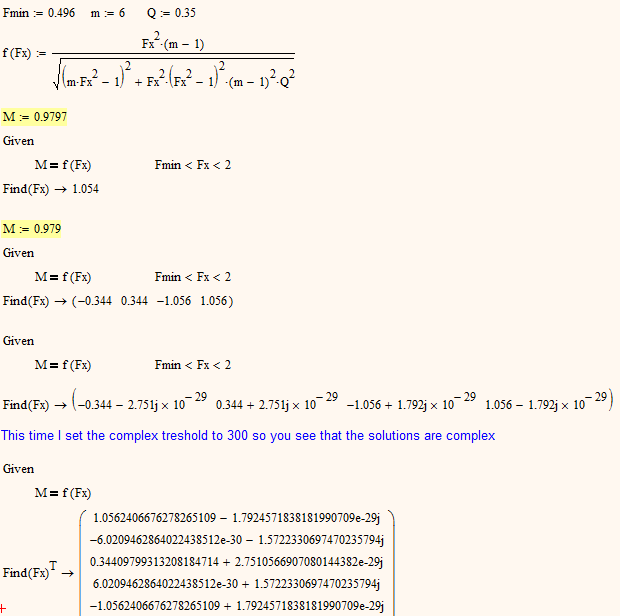Click the Given keyword following M := 0.9797
The width and height of the screenshot is (620, 616).
point(18,141)
